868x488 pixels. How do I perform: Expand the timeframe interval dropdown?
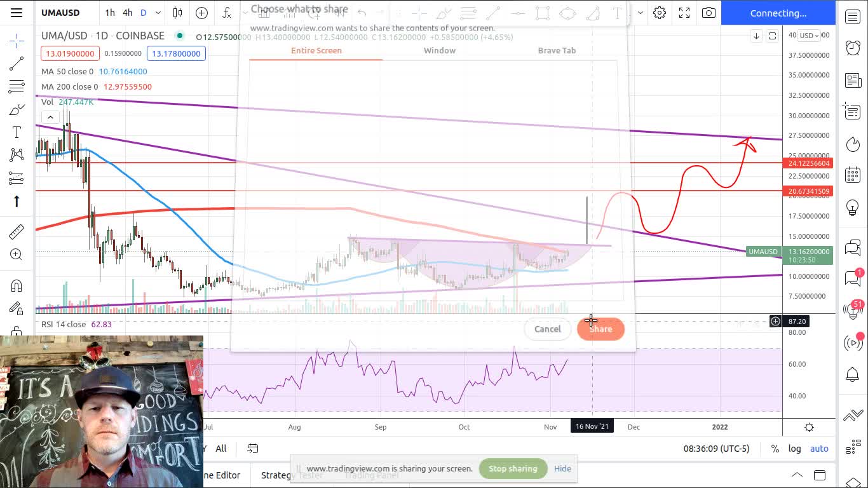(158, 13)
